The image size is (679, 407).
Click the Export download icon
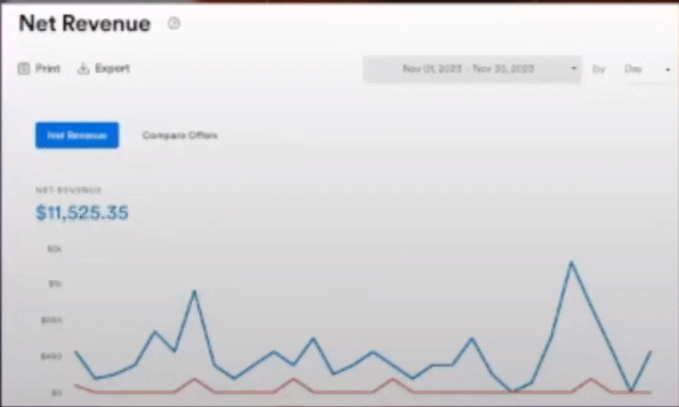tap(83, 69)
